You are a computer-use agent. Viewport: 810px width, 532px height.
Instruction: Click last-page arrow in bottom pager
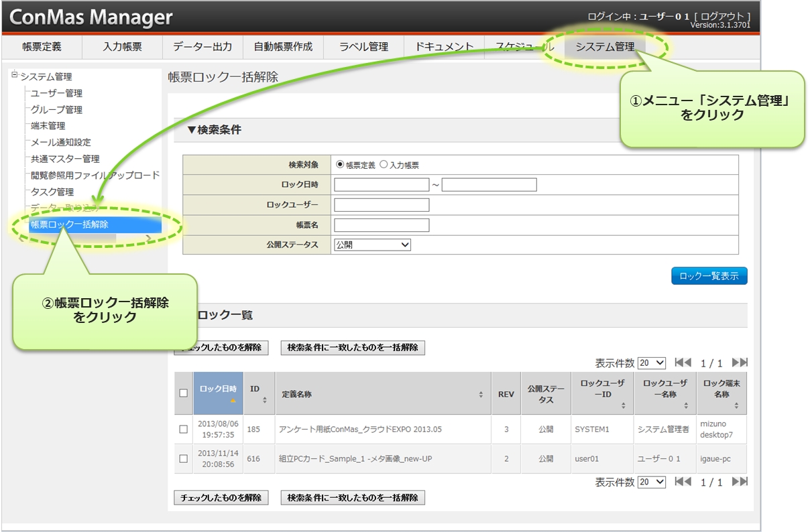pyautogui.click(x=740, y=482)
